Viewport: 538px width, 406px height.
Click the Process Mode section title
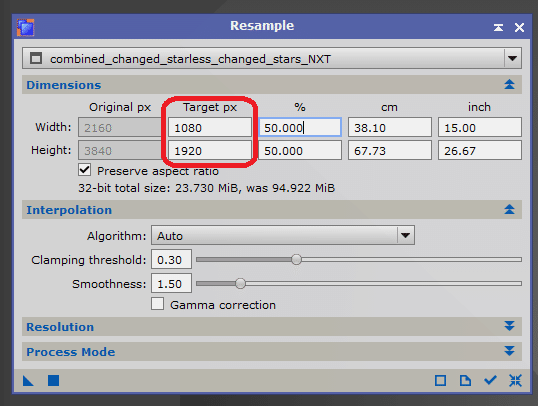(71, 352)
